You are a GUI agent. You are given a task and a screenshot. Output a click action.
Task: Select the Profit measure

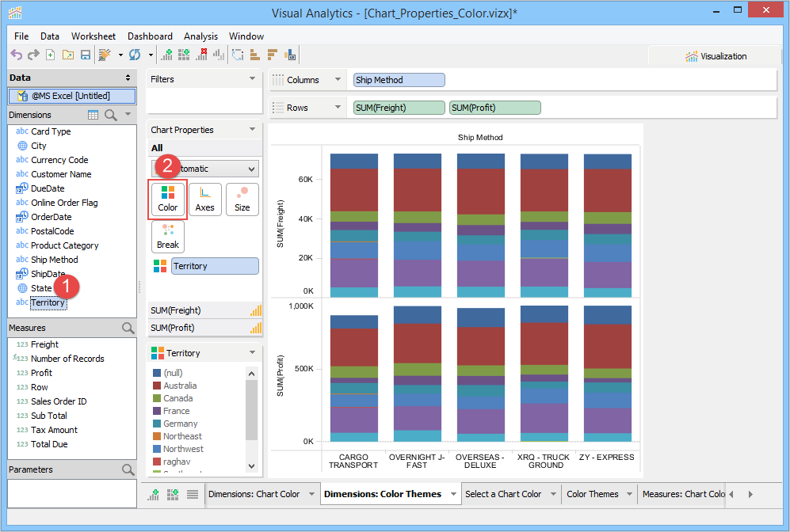pos(41,373)
